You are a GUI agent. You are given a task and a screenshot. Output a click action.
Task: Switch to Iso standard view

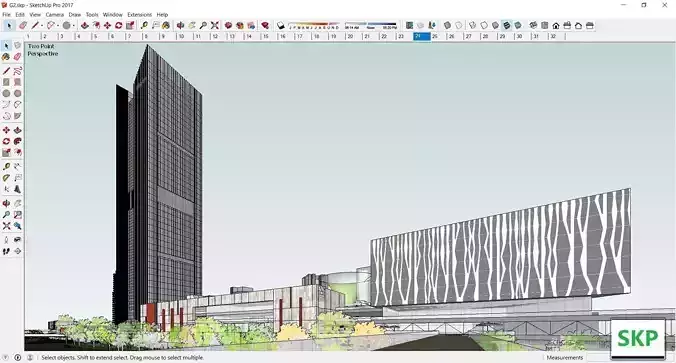point(533,25)
